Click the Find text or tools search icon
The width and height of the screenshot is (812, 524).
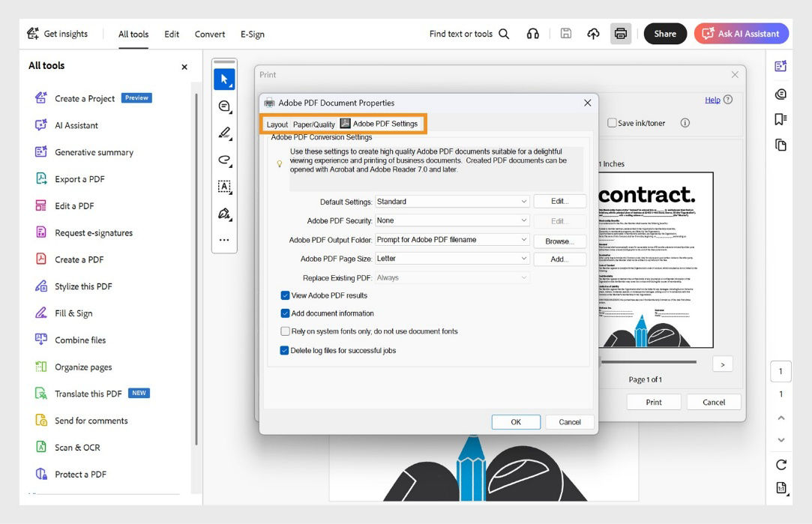point(503,33)
